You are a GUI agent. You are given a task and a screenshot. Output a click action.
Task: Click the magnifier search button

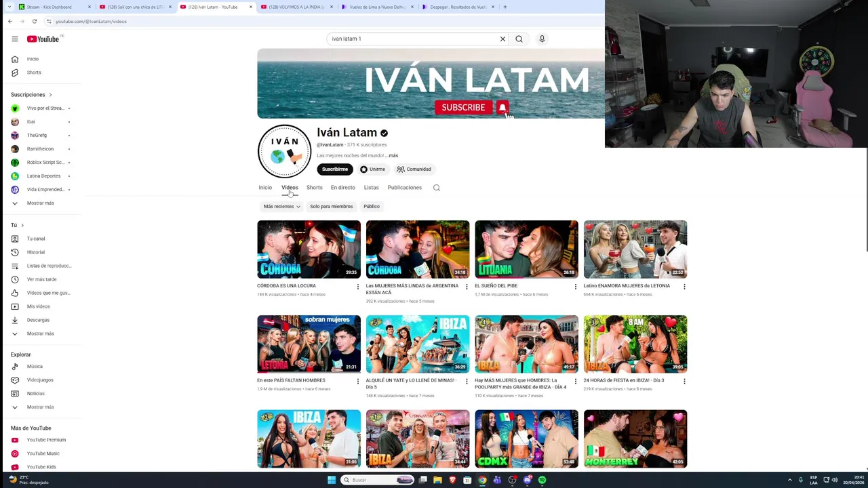click(519, 39)
